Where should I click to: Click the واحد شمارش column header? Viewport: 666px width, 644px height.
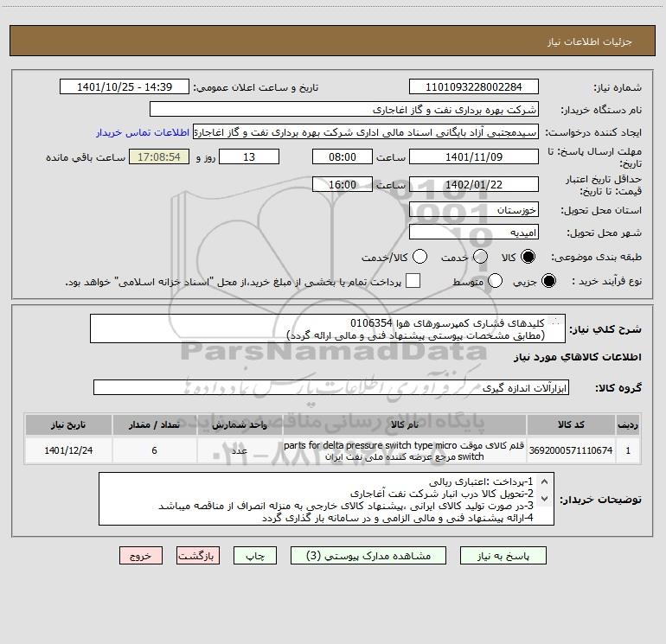click(x=240, y=425)
